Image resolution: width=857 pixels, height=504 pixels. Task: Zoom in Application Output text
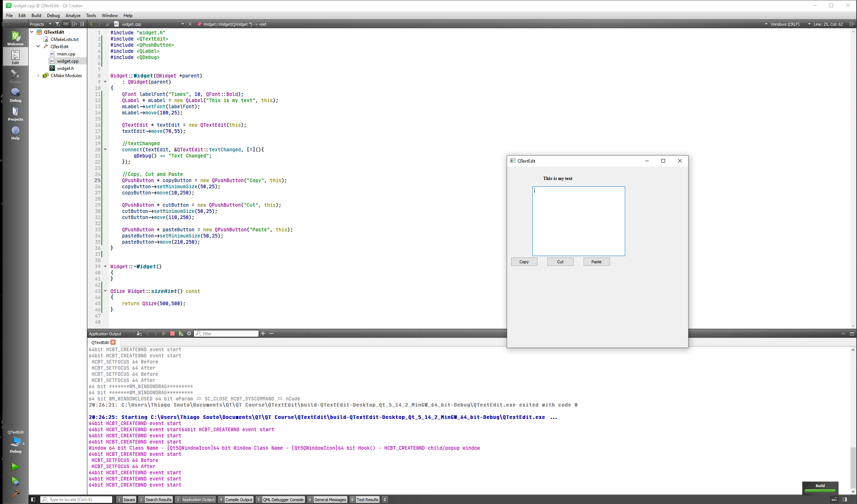click(x=263, y=333)
